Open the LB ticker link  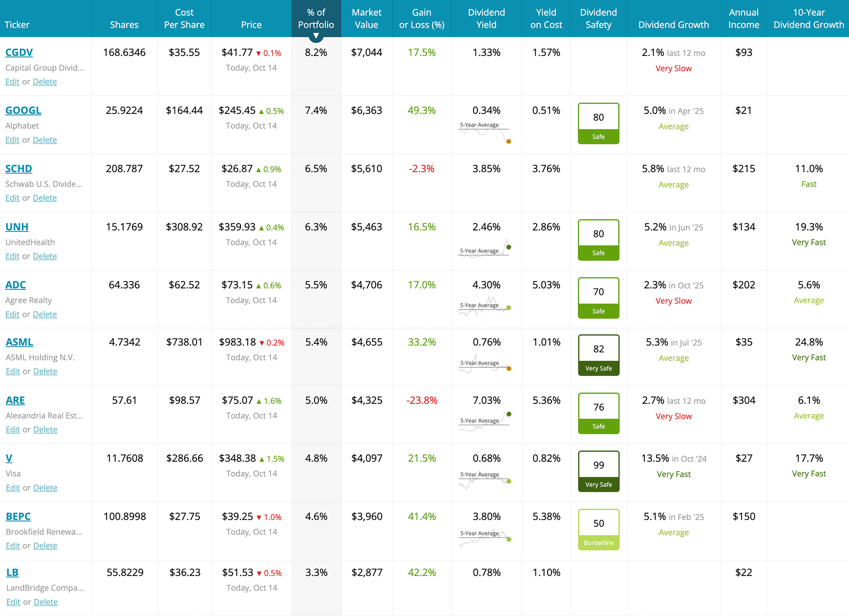click(12, 573)
